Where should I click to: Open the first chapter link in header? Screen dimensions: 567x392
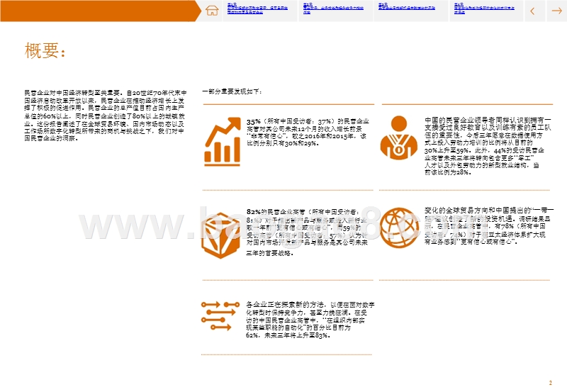point(257,9)
